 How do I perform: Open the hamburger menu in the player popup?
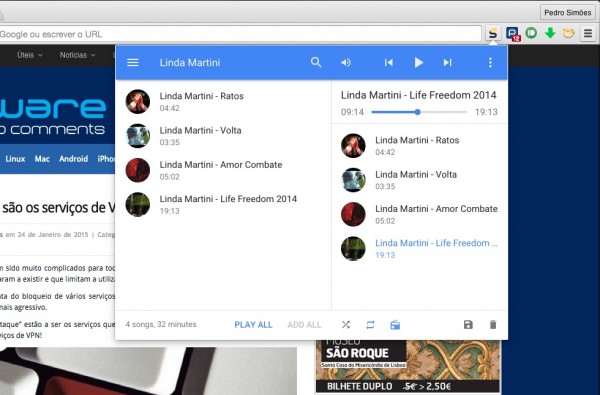point(132,62)
